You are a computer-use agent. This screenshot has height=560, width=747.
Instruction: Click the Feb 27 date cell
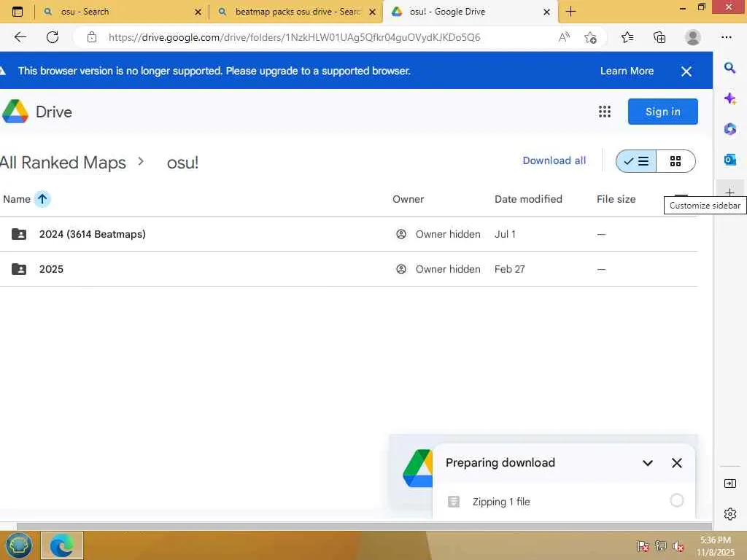pyautogui.click(x=509, y=269)
